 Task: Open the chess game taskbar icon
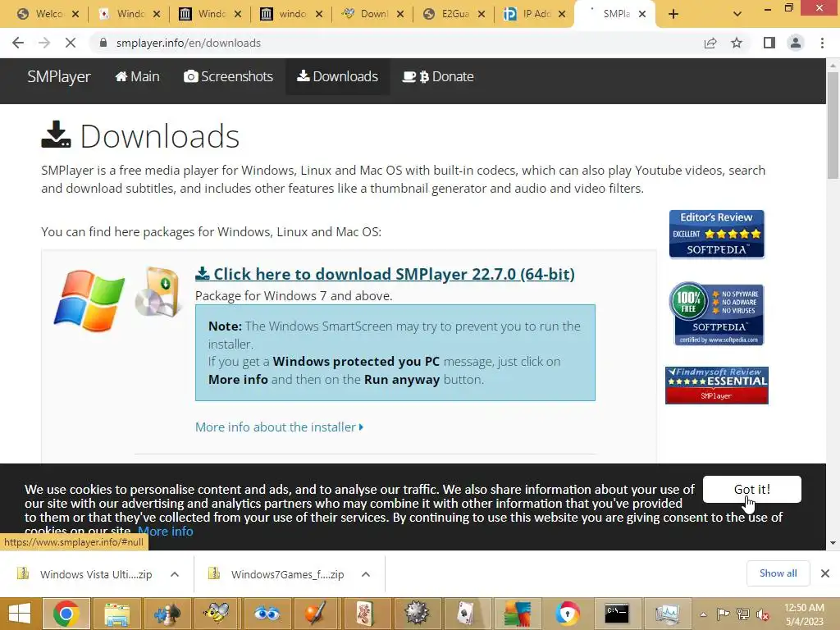pyautogui.click(x=167, y=614)
